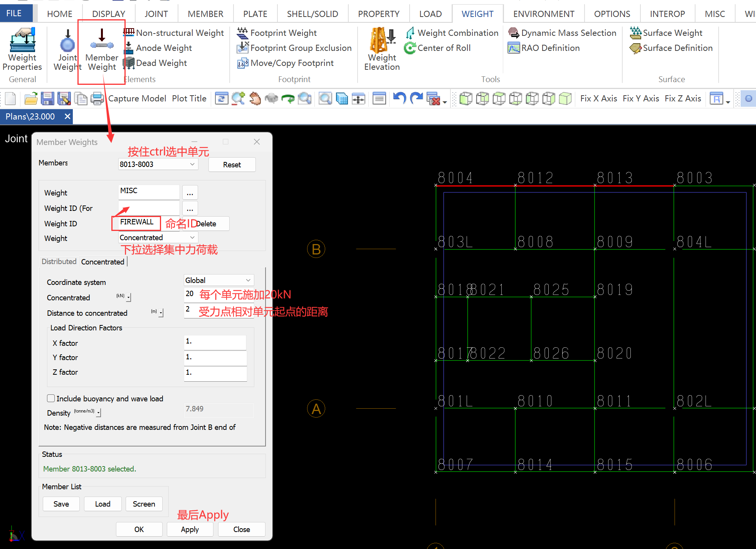
Task: Click the Undo arrow icon
Action: [400, 98]
